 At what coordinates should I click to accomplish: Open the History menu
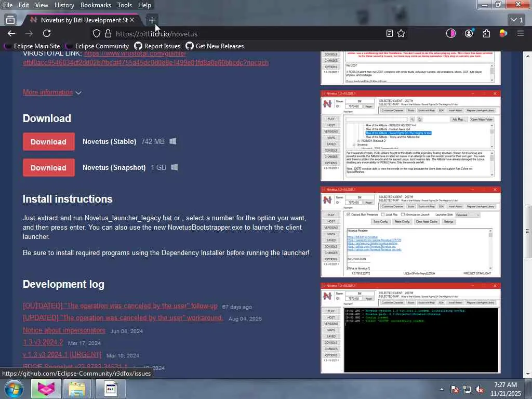[64, 5]
